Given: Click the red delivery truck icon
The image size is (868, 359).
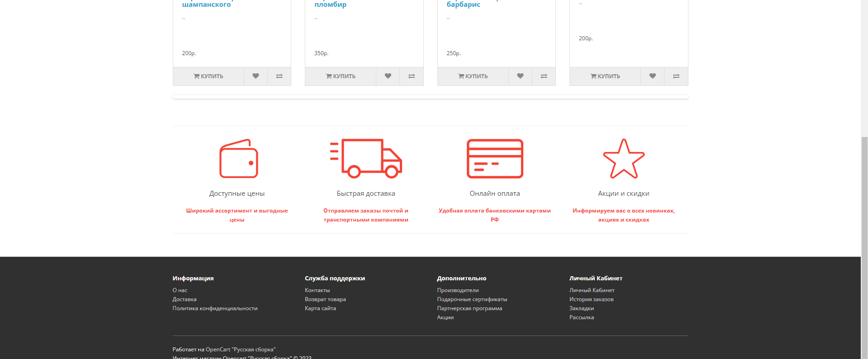Looking at the screenshot, I should coord(366,159).
